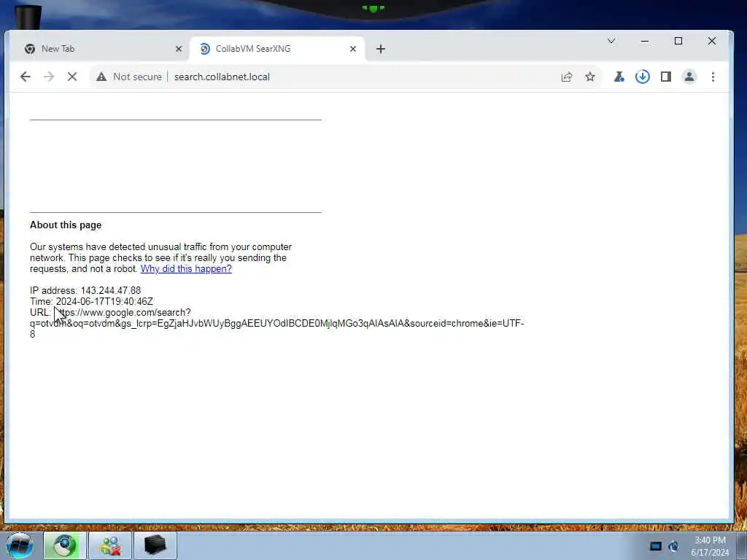This screenshot has height=560, width=747.
Task: Open the Messenger taskbar icon
Action: coord(110,545)
